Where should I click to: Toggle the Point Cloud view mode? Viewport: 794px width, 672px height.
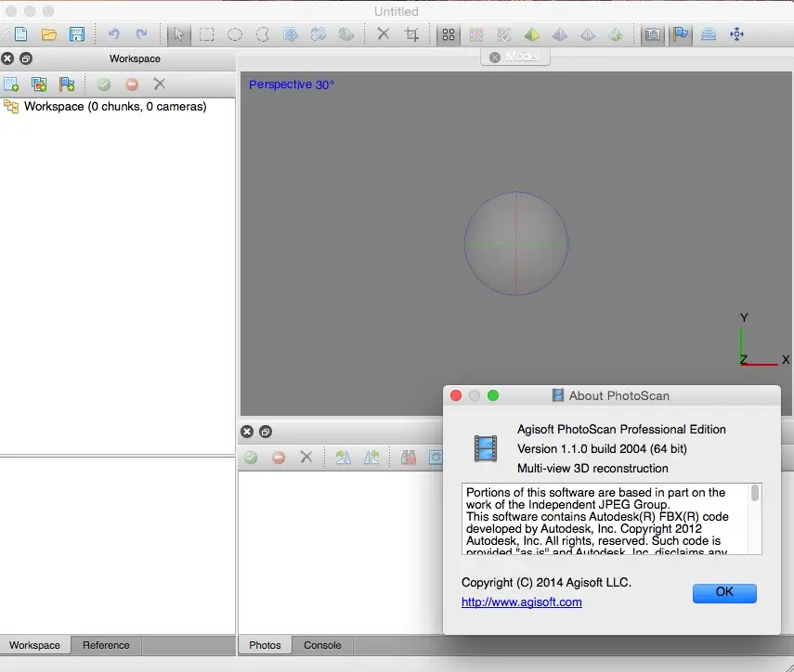[449, 34]
